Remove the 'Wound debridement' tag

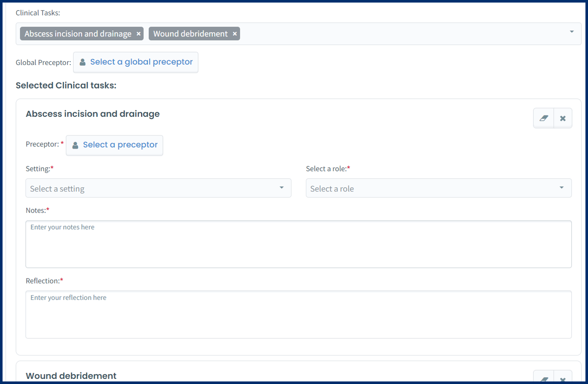(235, 33)
